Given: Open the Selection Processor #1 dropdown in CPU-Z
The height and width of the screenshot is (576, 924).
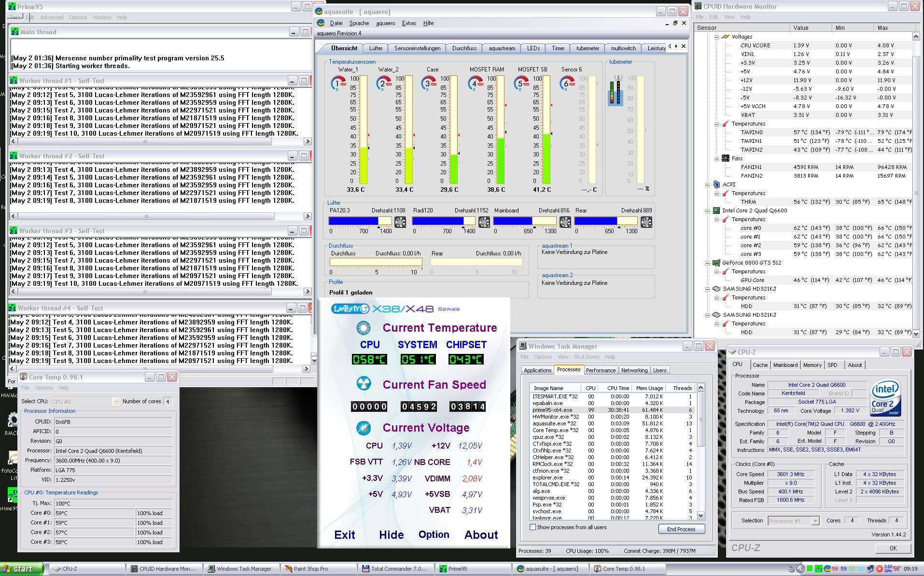Looking at the screenshot, I should [x=815, y=520].
